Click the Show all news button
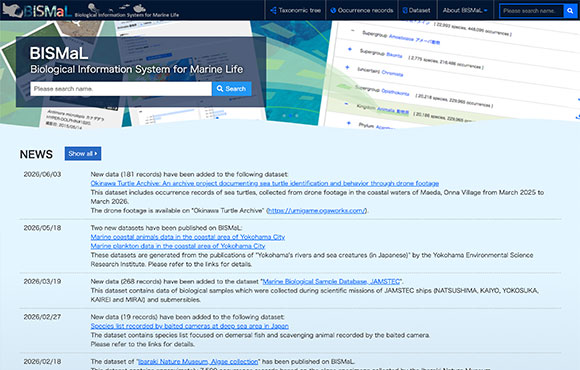The image size is (580, 370). click(83, 154)
